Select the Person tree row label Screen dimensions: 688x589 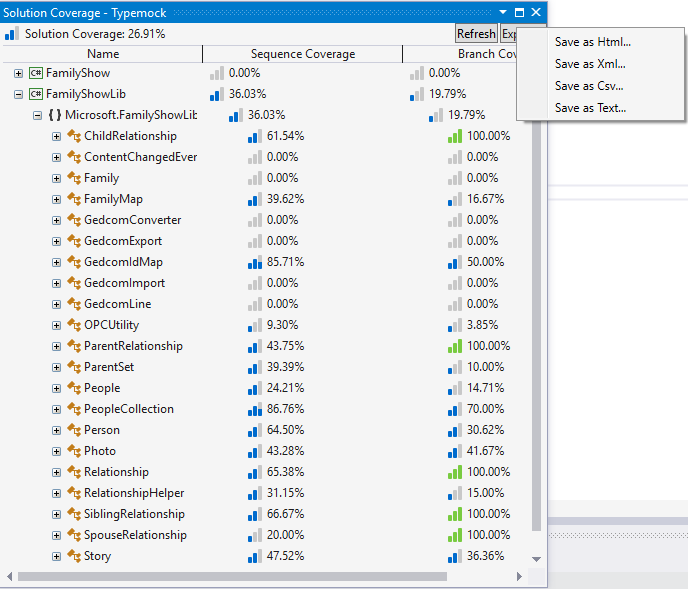point(102,430)
